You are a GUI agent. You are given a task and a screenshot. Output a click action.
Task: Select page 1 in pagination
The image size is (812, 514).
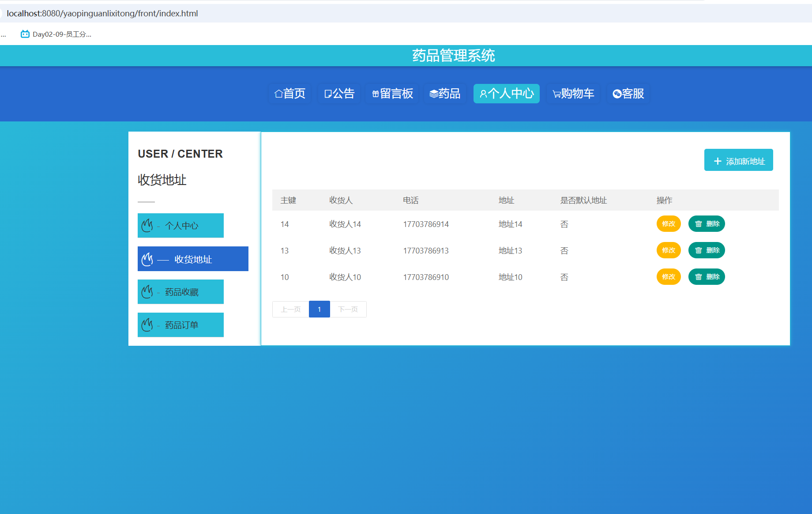pyautogui.click(x=320, y=309)
